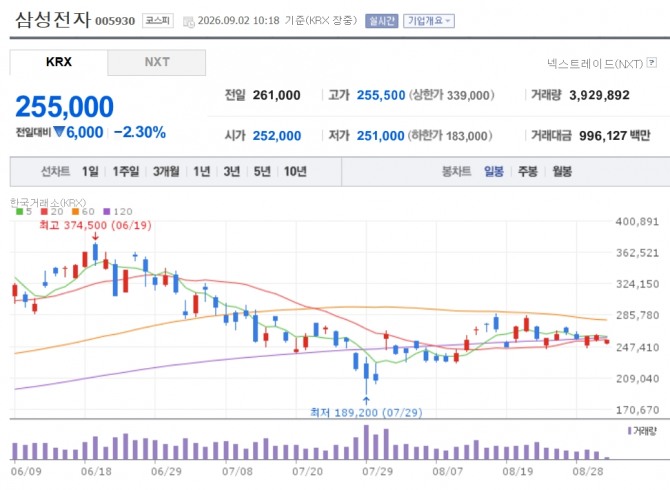
Task: Select the 월봉 monthly candle chart
Action: coord(562,172)
